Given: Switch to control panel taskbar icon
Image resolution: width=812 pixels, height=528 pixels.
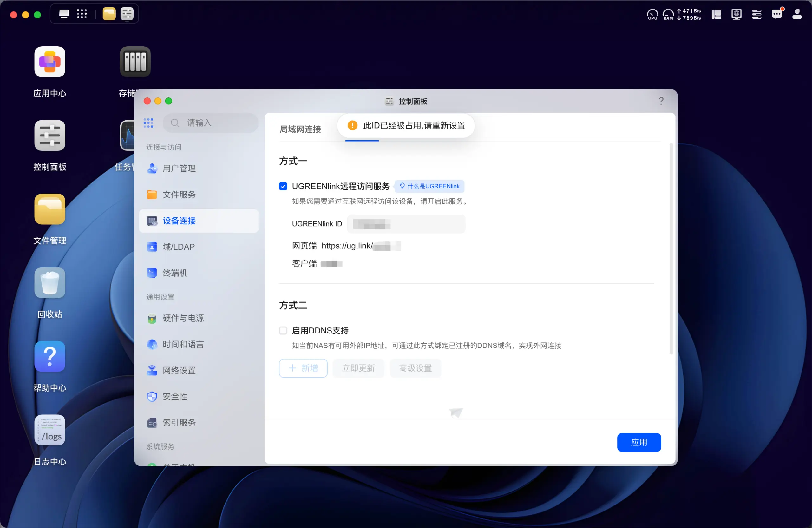Looking at the screenshot, I should [x=127, y=14].
